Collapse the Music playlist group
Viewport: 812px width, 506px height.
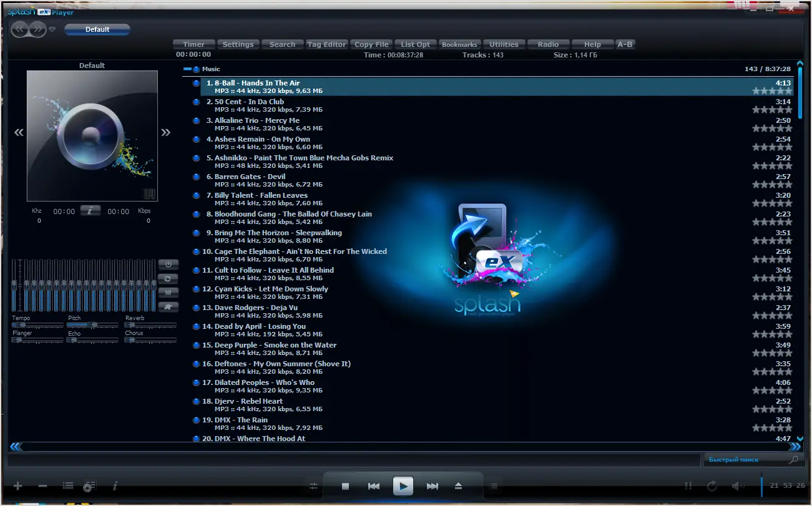pos(187,69)
